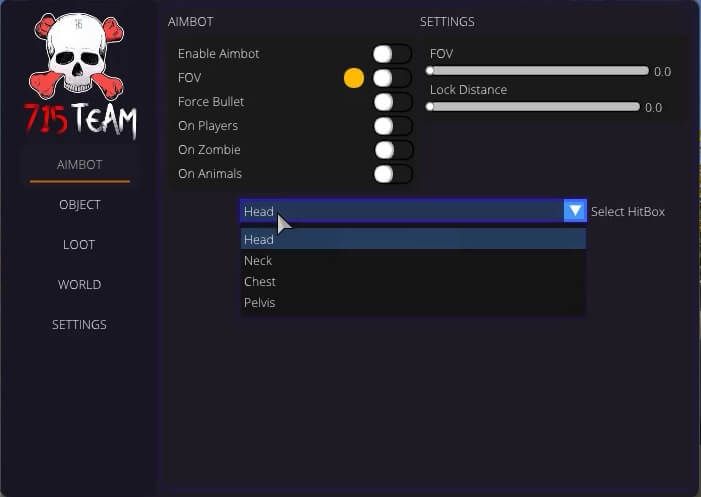Click the blue dropdown arrow for HitBox
The height and width of the screenshot is (497, 701).
[575, 211]
